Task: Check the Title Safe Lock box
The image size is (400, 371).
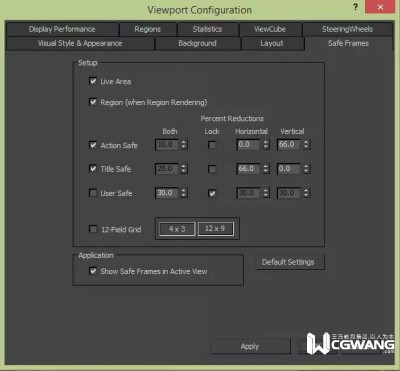Action: click(x=212, y=169)
